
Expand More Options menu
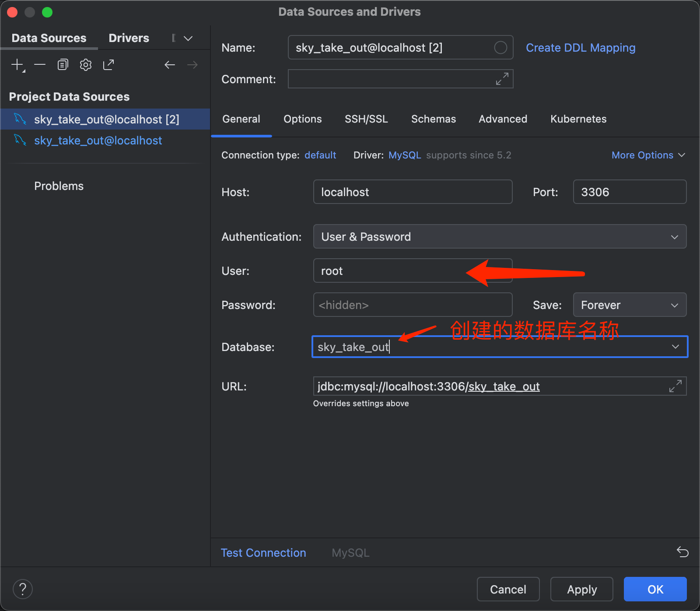click(648, 155)
